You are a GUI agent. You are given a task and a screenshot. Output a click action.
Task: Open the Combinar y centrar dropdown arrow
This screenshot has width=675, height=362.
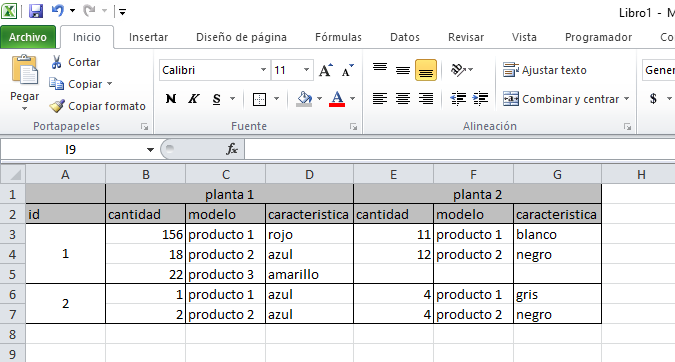(626, 99)
